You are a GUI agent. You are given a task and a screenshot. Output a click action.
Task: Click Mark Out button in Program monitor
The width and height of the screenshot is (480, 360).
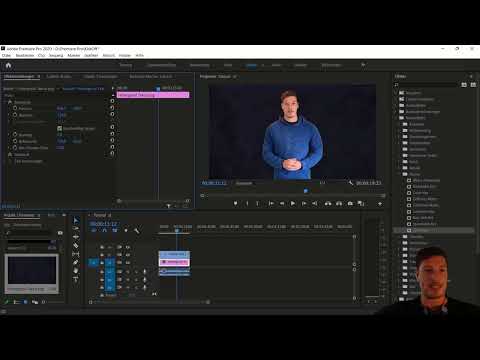pyautogui.click(x=257, y=203)
